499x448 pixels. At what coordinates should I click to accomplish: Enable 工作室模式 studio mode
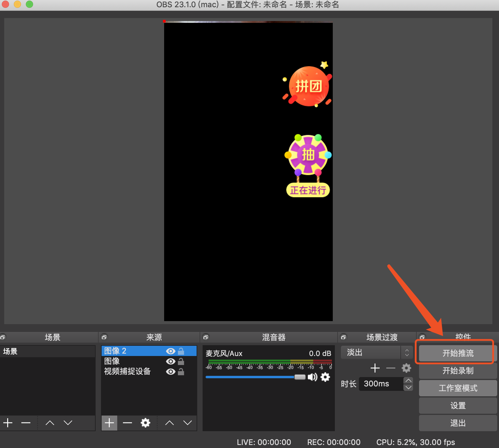458,388
